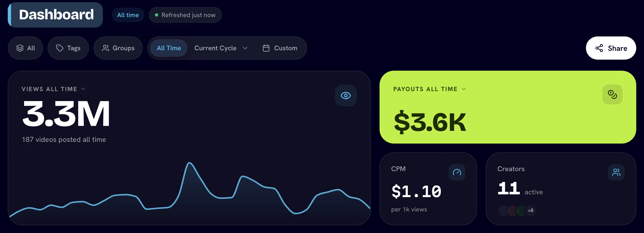Filter by Tags
644x233 pixels.
point(68,48)
